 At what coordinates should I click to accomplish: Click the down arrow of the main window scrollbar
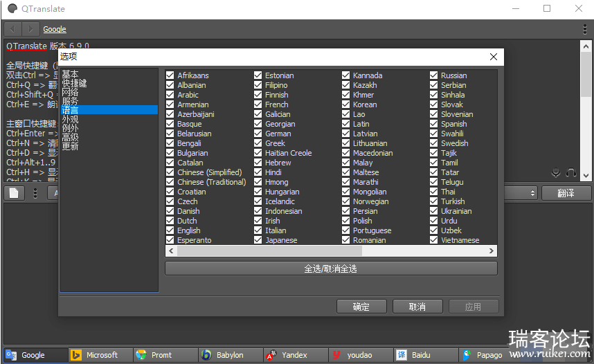pyautogui.click(x=586, y=175)
